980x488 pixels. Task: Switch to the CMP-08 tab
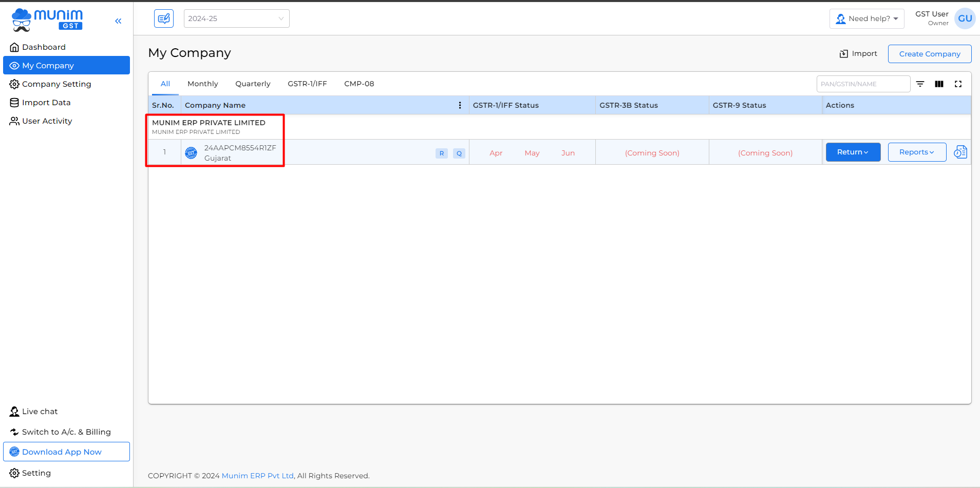(359, 84)
